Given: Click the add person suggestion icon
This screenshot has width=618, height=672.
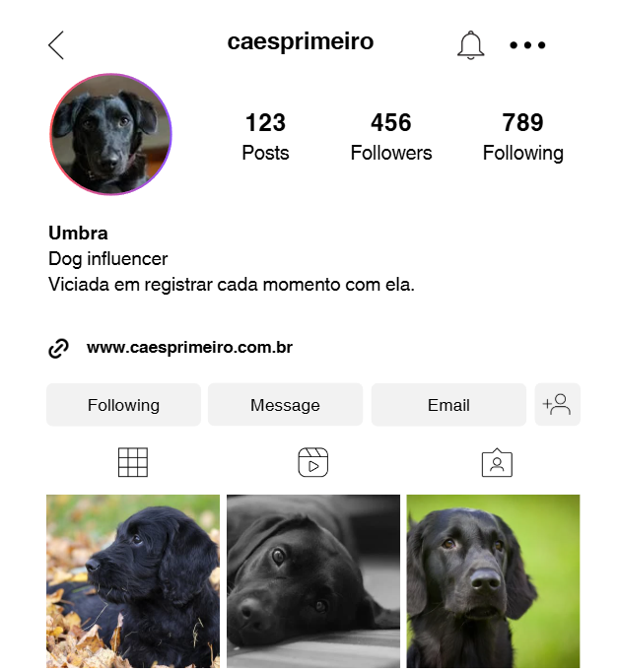Looking at the screenshot, I should coord(557,405).
